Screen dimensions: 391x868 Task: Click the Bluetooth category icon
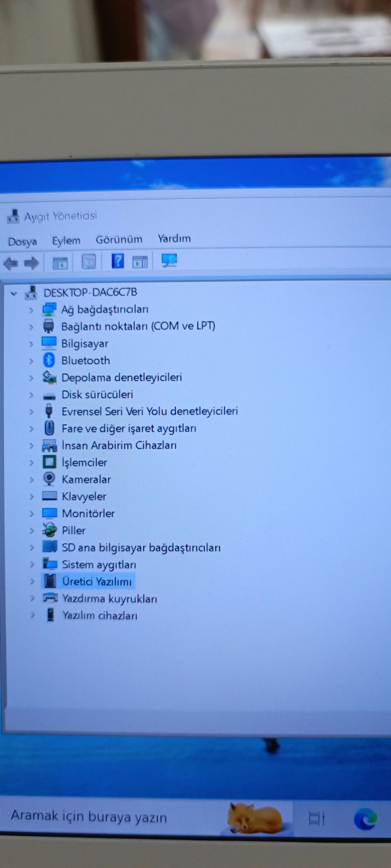coord(49,360)
